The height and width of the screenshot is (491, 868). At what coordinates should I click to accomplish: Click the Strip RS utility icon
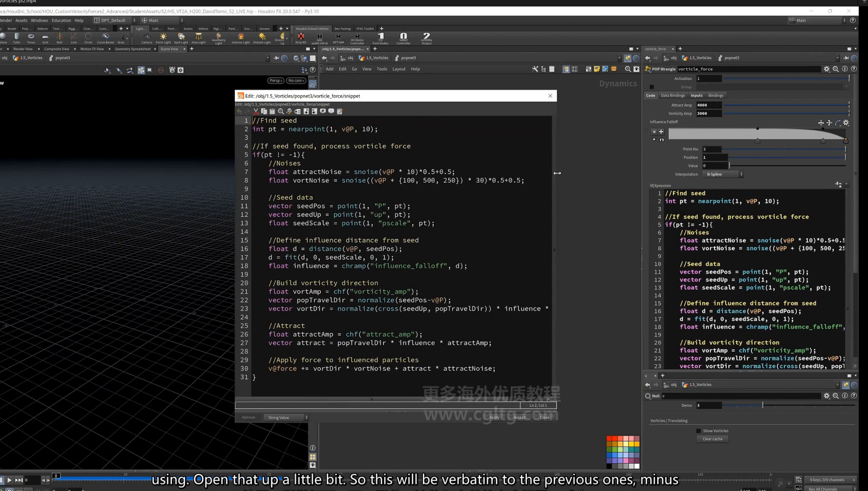point(301,38)
